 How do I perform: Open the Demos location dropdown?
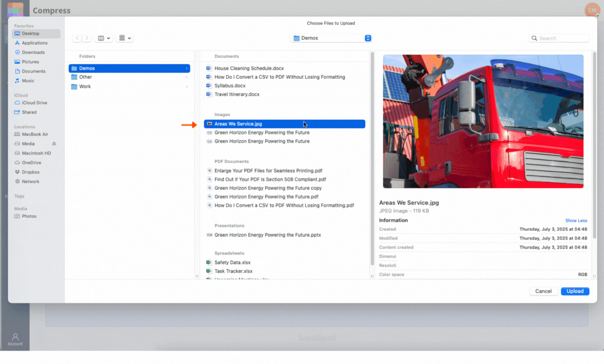point(331,38)
